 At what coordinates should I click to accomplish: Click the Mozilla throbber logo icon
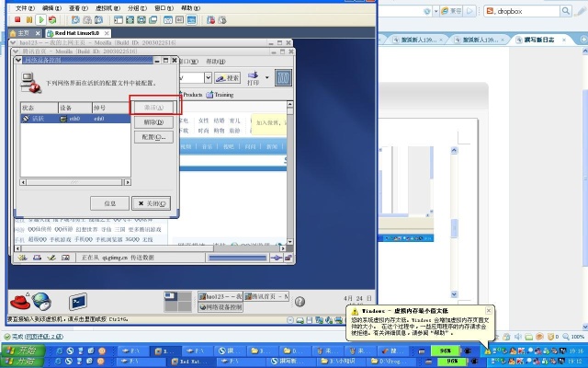[283, 78]
